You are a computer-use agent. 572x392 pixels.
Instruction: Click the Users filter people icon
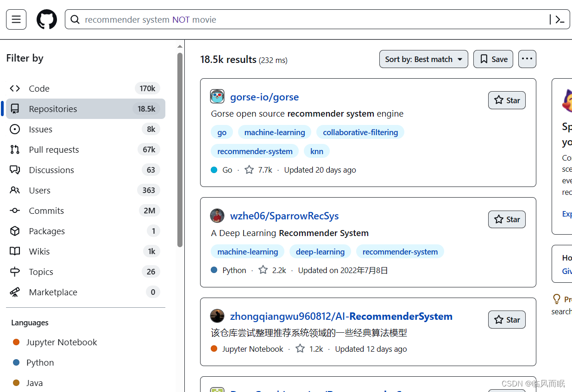coord(15,190)
